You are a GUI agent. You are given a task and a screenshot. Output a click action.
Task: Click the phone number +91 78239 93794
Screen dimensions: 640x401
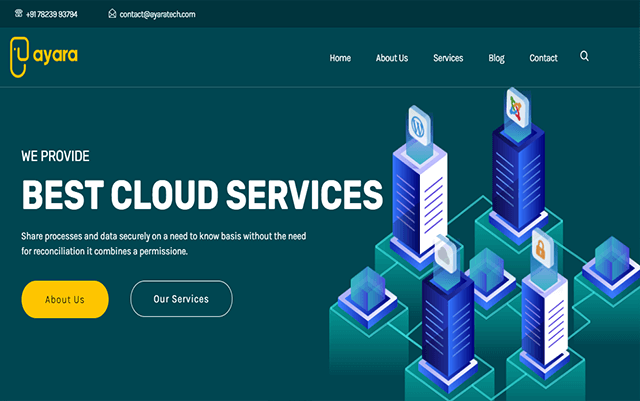pyautogui.click(x=51, y=15)
